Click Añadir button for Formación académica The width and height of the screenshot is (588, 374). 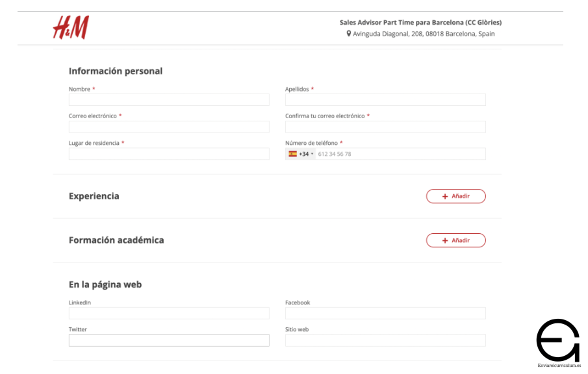point(455,240)
